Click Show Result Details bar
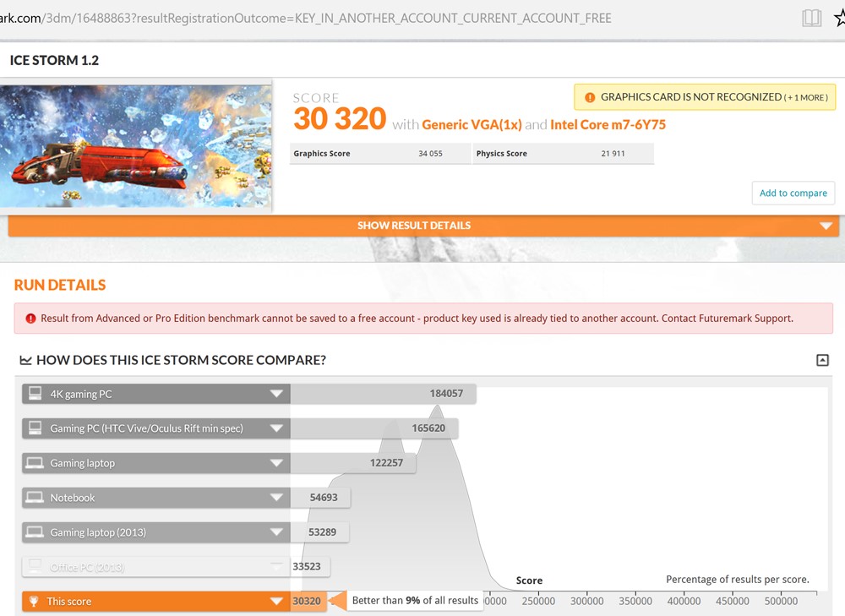Image resolution: width=845 pixels, height=616 pixels. 423,226
